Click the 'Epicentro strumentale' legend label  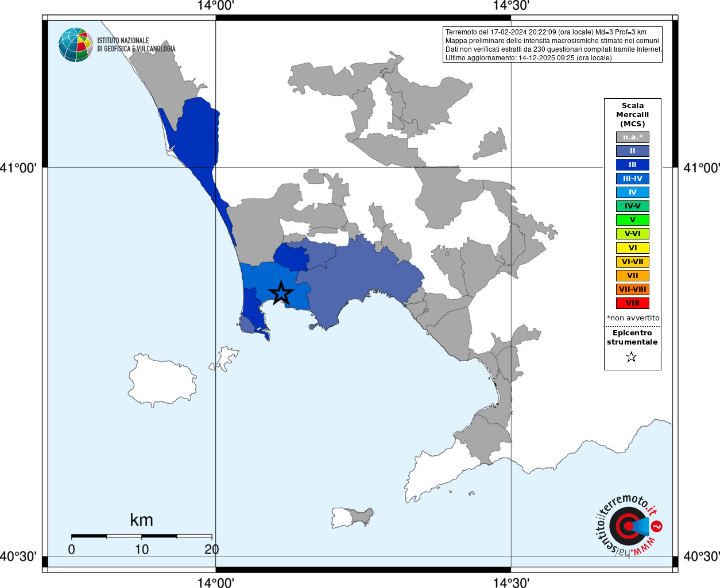632,337
